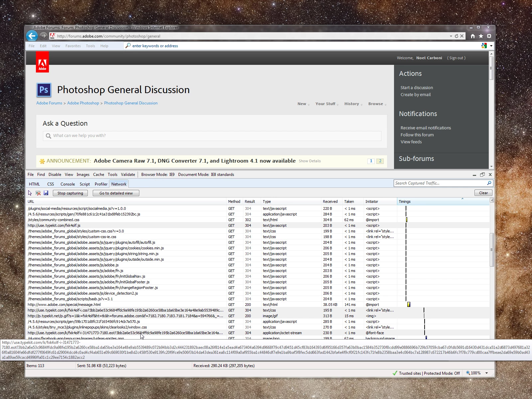Image resolution: width=532 pixels, height=399 pixels.
Task: Click the magnifier in the Ask a Question box
Action: point(49,136)
